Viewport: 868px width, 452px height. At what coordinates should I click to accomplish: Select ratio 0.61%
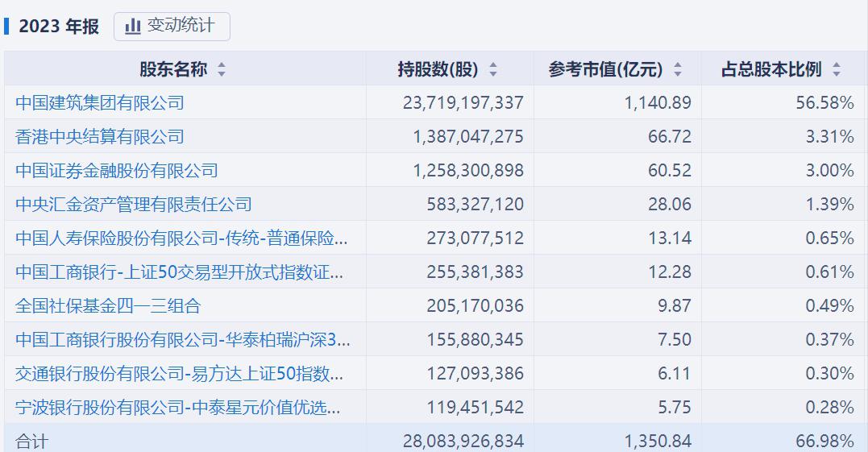(x=830, y=272)
